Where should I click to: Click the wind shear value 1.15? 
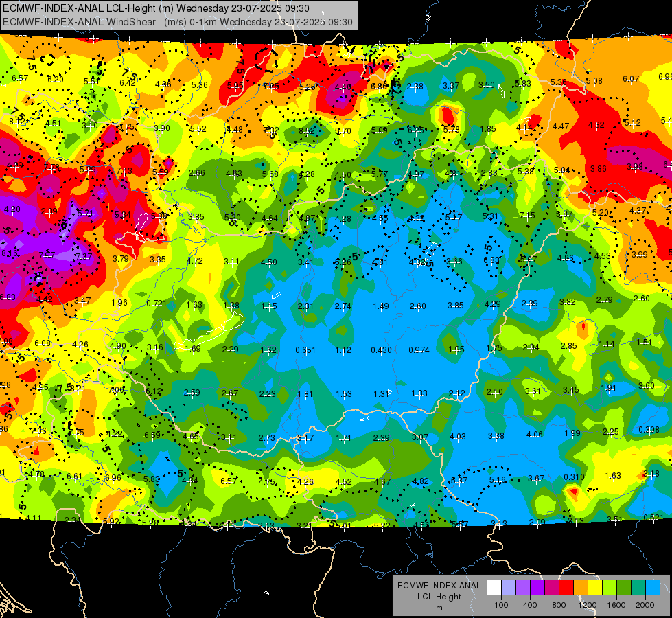tap(269, 306)
